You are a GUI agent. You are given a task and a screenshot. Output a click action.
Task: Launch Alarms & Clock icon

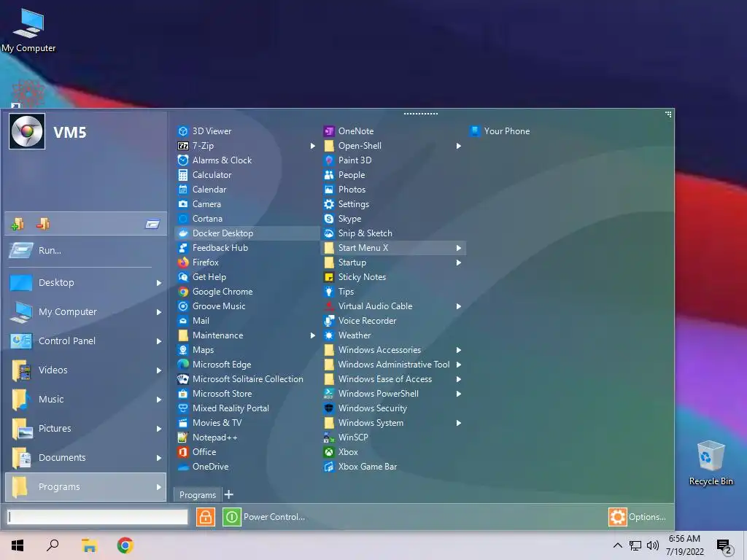coord(183,160)
